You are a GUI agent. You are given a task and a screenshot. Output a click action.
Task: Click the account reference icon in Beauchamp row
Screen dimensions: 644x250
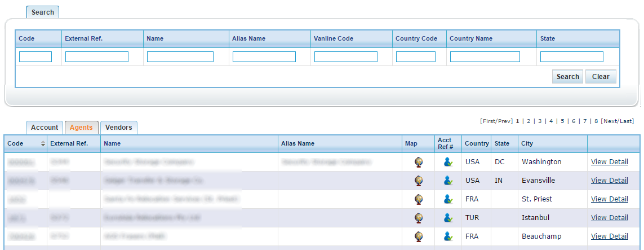tap(448, 236)
